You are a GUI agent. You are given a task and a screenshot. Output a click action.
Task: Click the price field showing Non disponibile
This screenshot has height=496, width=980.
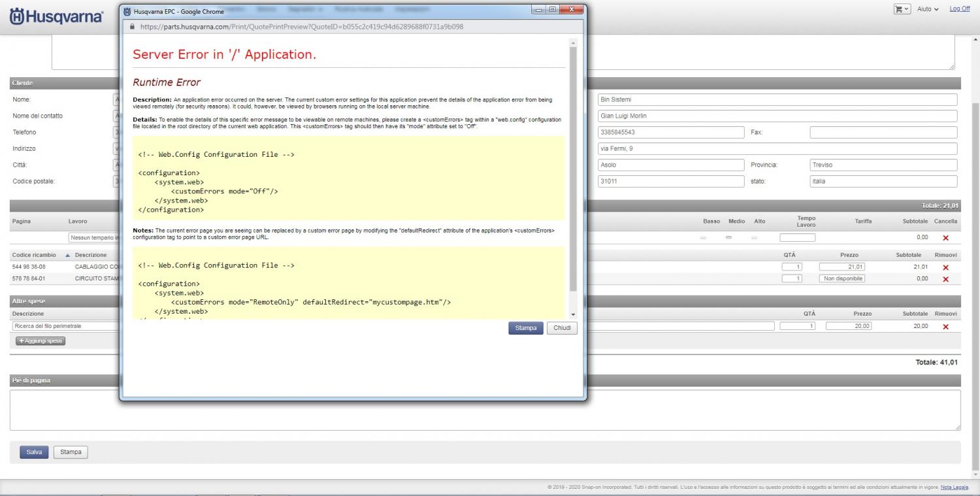[842, 278]
